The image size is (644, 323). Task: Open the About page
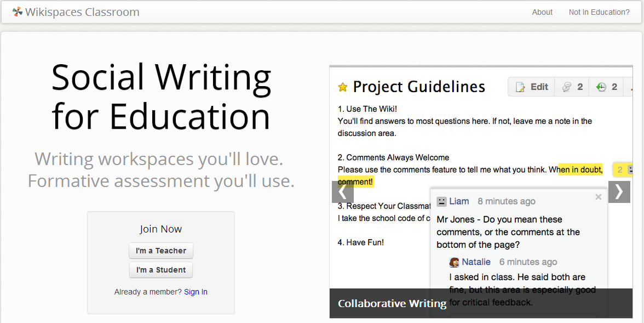542,12
